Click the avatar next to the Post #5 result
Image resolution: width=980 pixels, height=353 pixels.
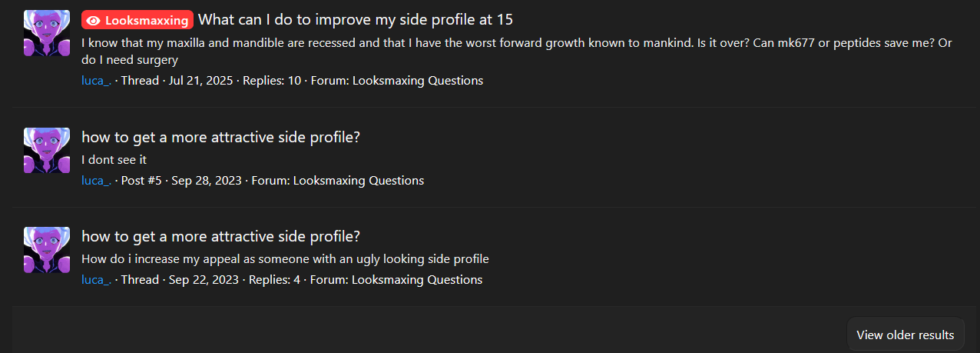pyautogui.click(x=47, y=151)
